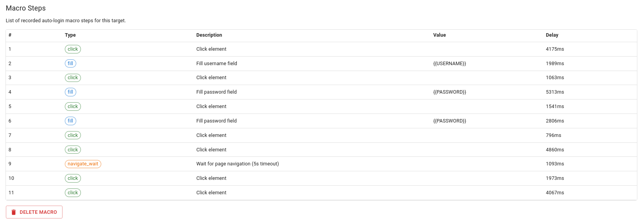Select the 'click' chip in step 11
Screen dimensions: 644x222
[x=73, y=193]
